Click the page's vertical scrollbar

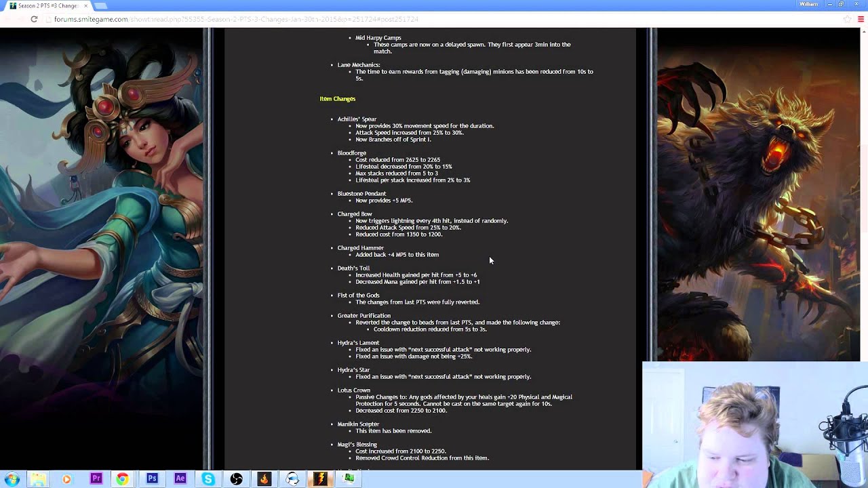864,249
